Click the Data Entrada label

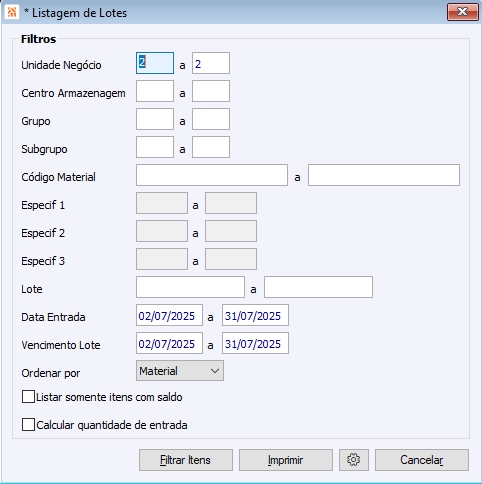click(x=53, y=317)
